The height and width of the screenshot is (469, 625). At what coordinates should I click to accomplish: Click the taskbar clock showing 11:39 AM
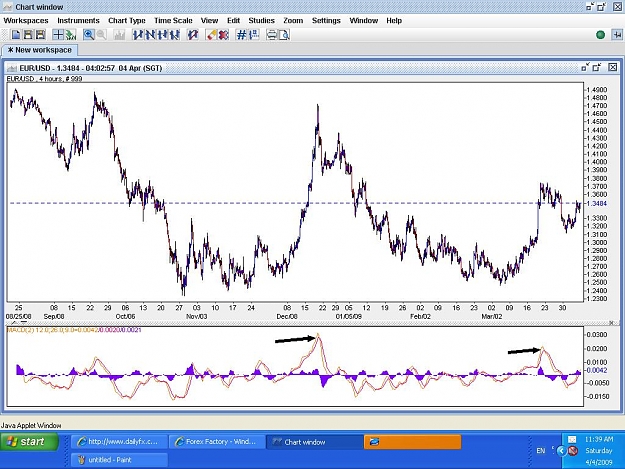[x=599, y=439]
